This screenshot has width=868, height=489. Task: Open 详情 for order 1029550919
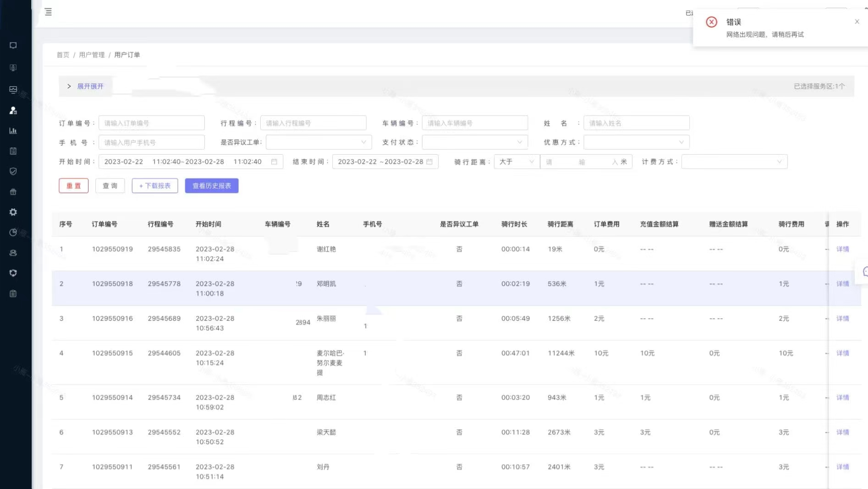point(842,249)
